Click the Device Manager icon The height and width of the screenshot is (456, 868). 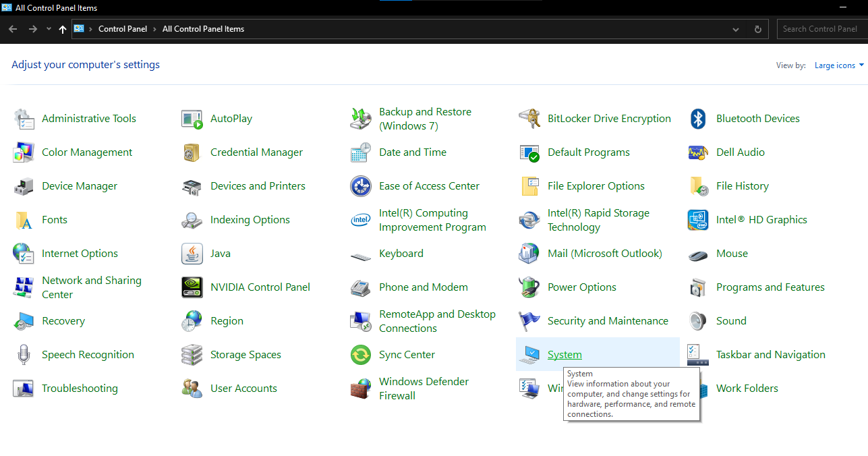(x=24, y=186)
